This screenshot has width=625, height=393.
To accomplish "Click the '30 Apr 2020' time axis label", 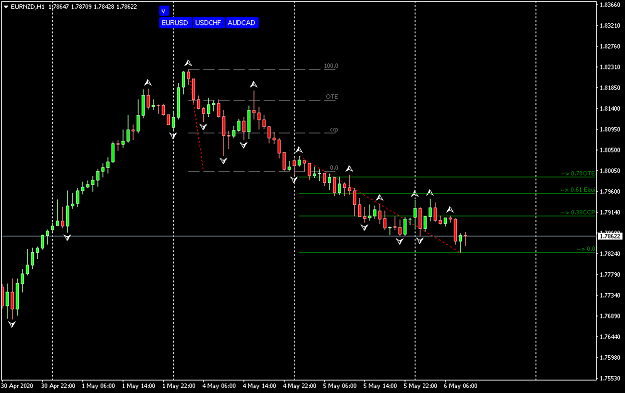I will tap(17, 386).
